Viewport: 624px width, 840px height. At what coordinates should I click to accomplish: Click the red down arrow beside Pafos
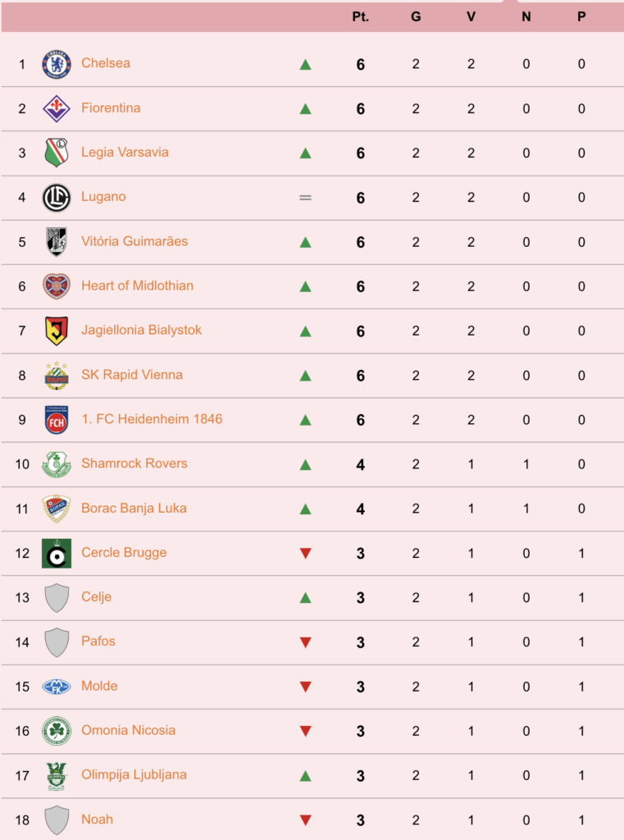(x=305, y=641)
